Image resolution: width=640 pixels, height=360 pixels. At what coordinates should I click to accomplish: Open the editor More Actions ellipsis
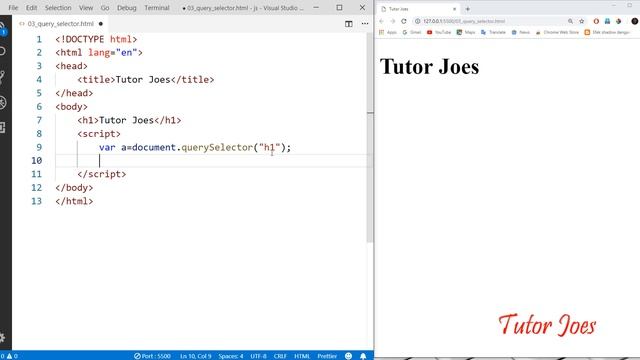pos(365,24)
